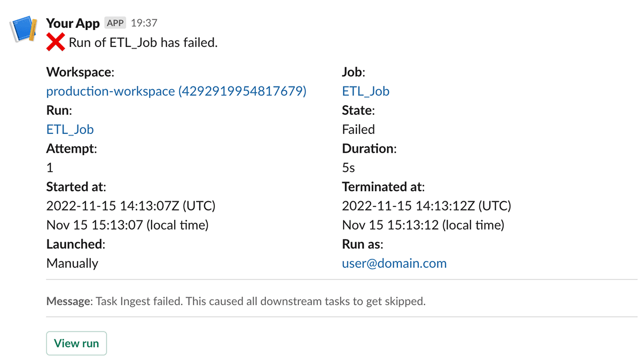This screenshot has width=641, height=364.
Task: Click the 19:37 message timestamp
Action: [144, 23]
